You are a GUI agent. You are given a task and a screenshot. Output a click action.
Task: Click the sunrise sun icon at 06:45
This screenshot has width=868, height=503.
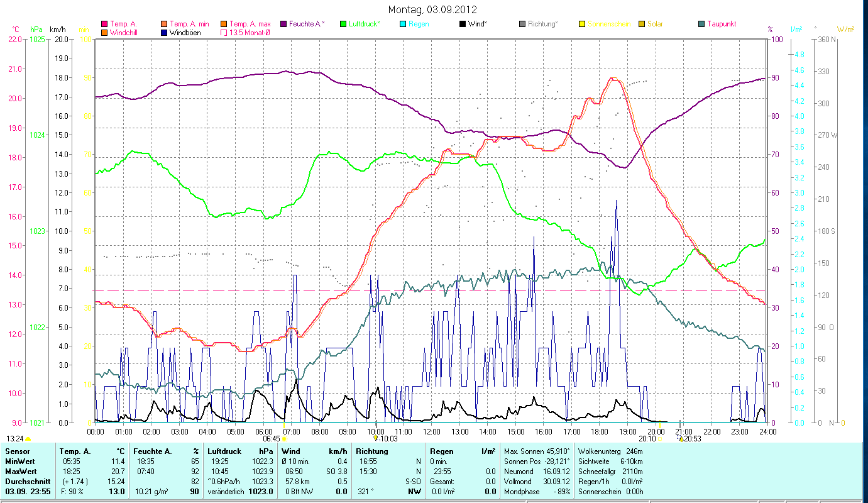tap(284, 439)
